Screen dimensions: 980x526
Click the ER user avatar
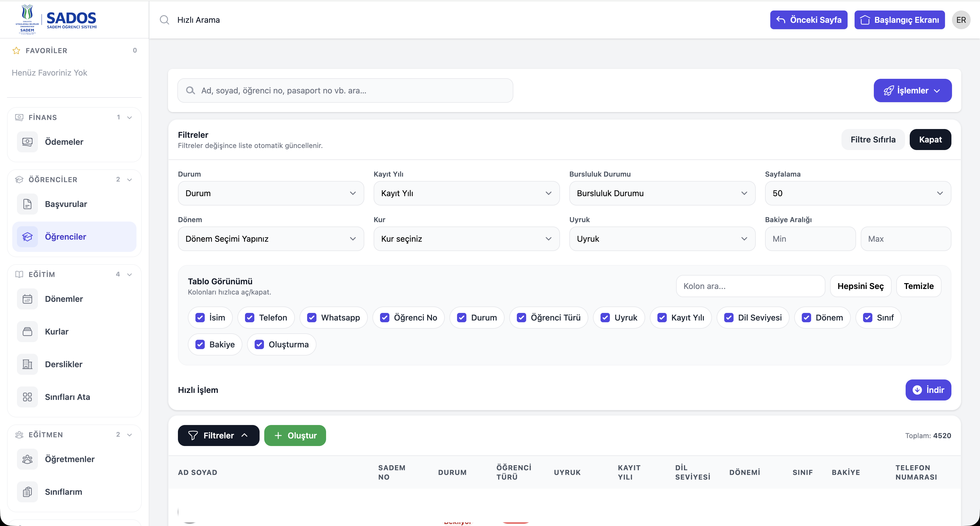(961, 20)
